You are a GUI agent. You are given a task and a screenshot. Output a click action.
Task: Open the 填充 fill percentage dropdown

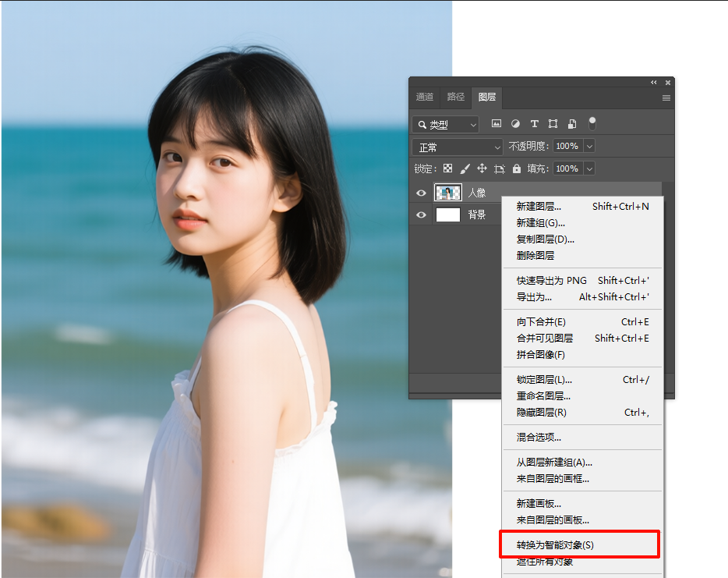589,168
